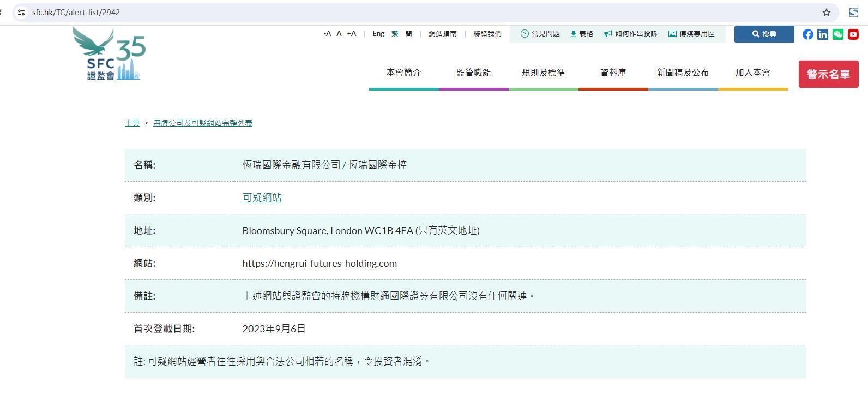This screenshot has width=868, height=400.
Task: Click the blue 搜尋 search button
Action: [x=764, y=34]
